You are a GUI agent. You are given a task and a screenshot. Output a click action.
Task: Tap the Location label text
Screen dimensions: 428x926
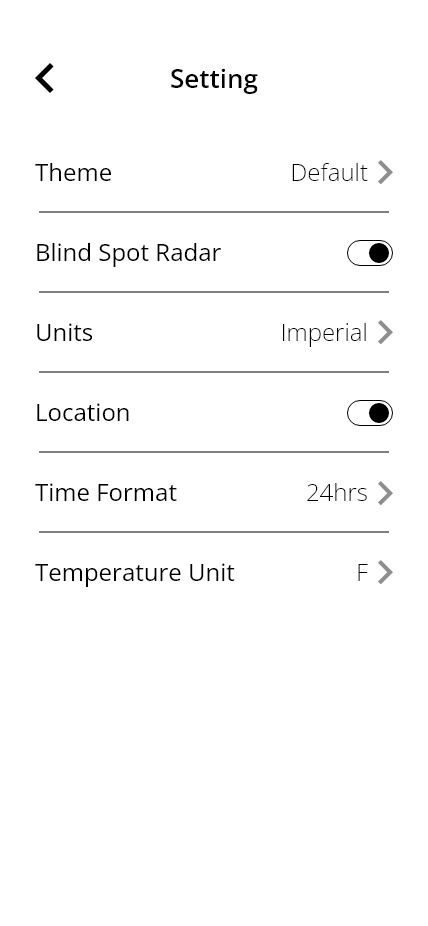pos(83,413)
